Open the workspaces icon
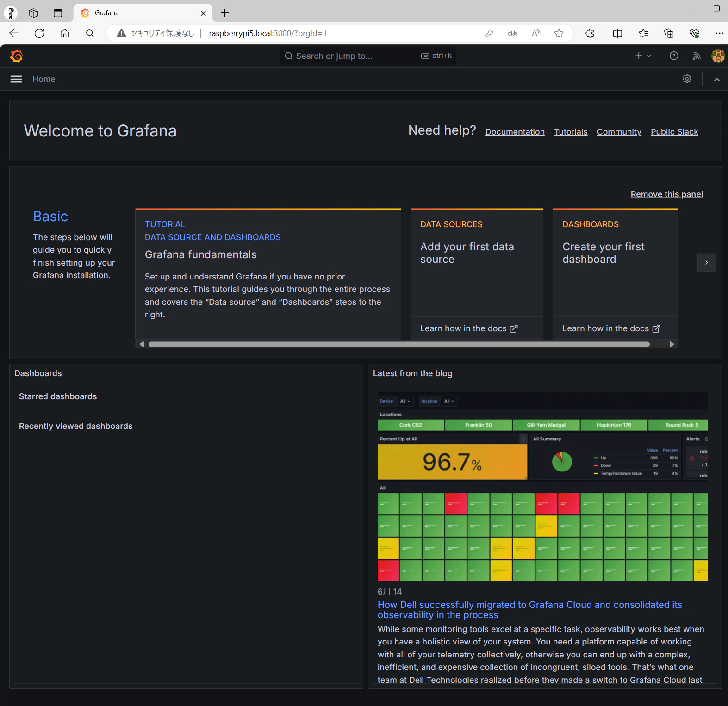 point(33,13)
